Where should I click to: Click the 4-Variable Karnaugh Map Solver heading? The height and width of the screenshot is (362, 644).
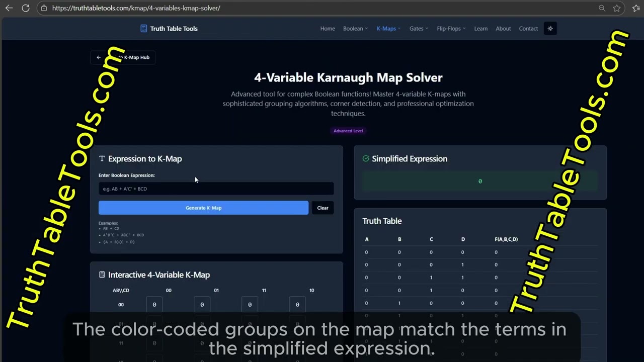pyautogui.click(x=348, y=77)
